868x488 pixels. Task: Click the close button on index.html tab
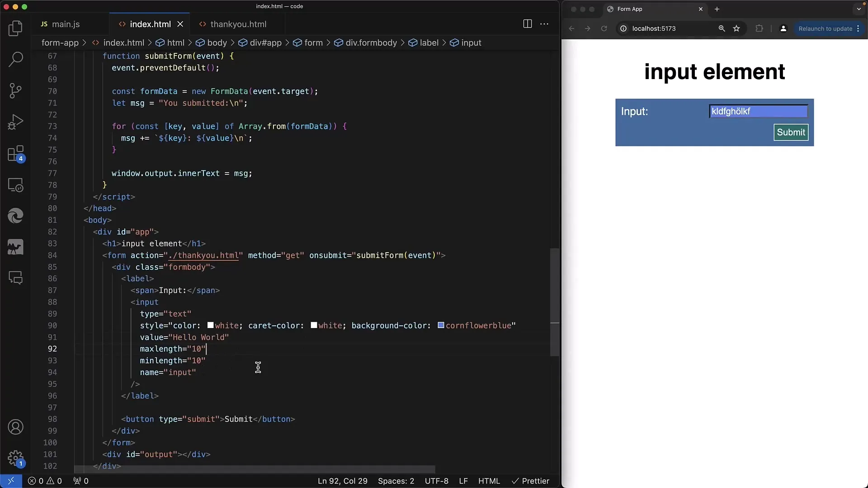(181, 24)
